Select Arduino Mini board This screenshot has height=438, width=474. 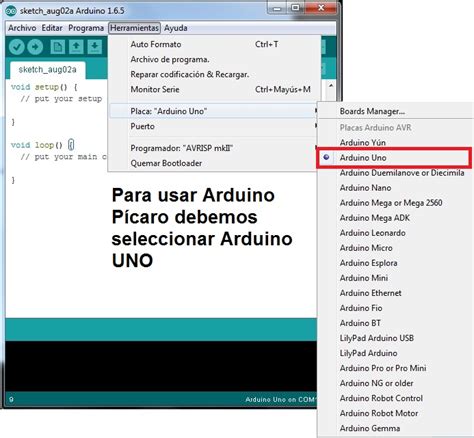pos(395,278)
